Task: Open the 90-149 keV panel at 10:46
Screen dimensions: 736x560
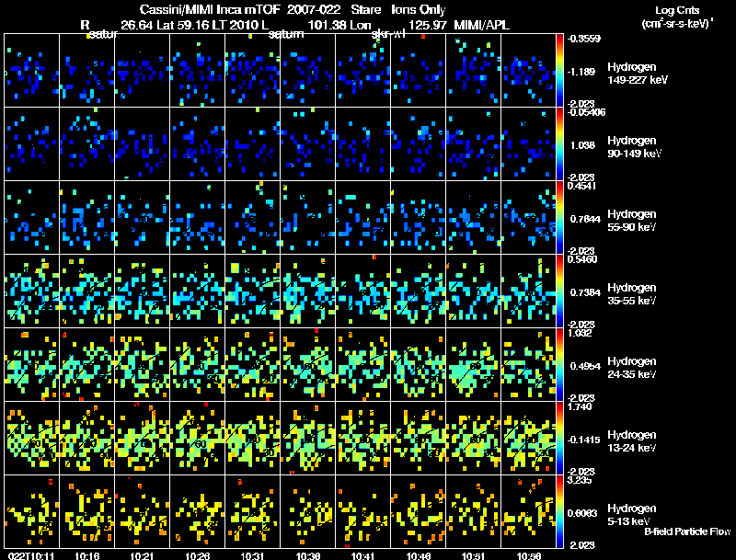Action: click(x=419, y=144)
